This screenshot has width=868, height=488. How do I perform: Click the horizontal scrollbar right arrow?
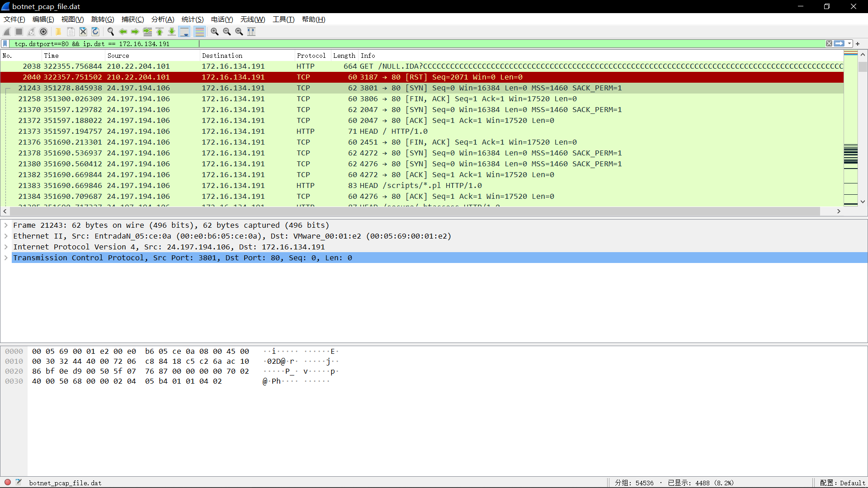tap(839, 211)
